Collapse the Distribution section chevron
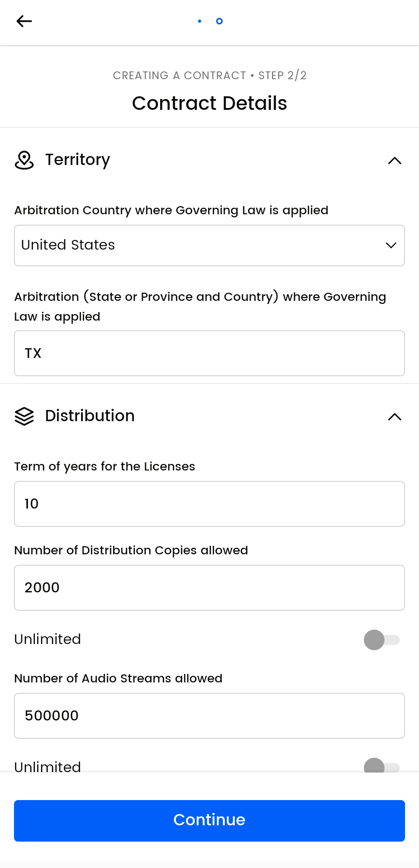 click(395, 417)
